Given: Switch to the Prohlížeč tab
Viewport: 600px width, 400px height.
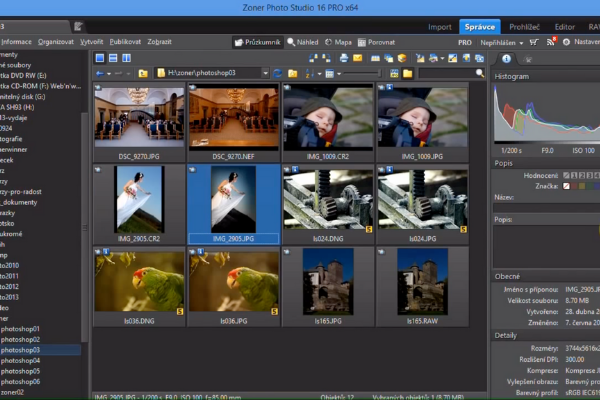Looking at the screenshot, I should click(x=524, y=27).
